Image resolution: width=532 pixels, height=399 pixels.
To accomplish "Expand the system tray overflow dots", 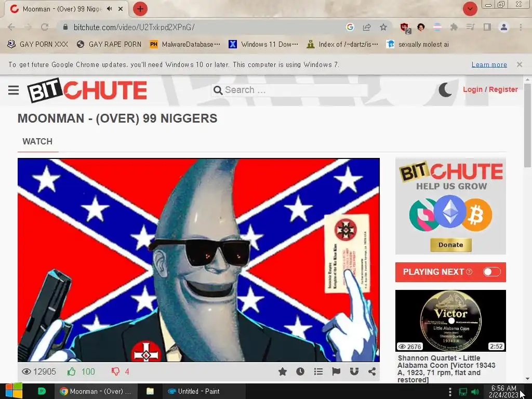I will (x=450, y=392).
